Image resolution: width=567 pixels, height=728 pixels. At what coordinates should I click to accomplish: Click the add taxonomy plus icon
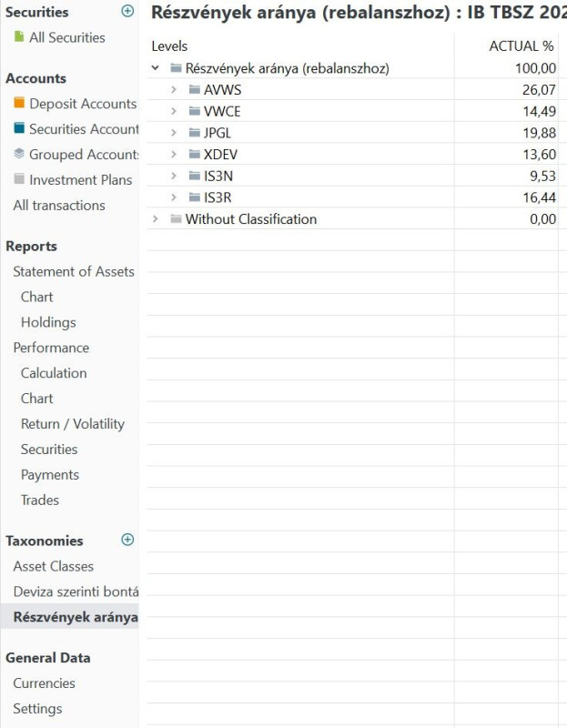point(127,540)
